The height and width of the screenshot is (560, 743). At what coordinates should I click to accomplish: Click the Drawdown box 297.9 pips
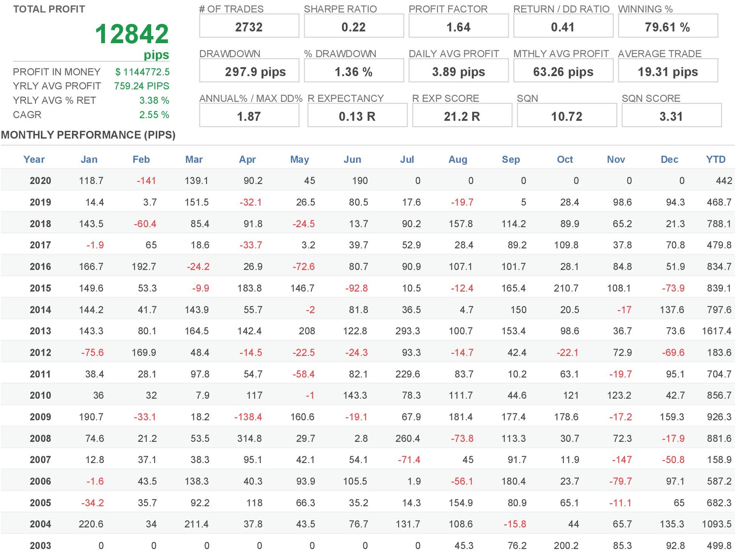coord(255,72)
